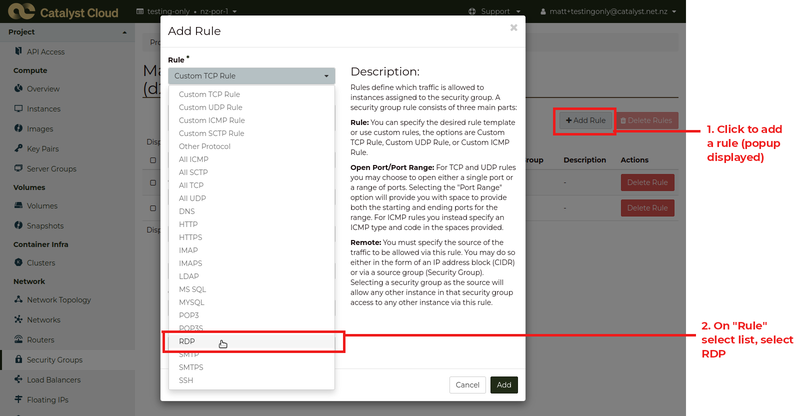
Task: Click the Overview icon under Compute
Action: pyautogui.click(x=18, y=88)
